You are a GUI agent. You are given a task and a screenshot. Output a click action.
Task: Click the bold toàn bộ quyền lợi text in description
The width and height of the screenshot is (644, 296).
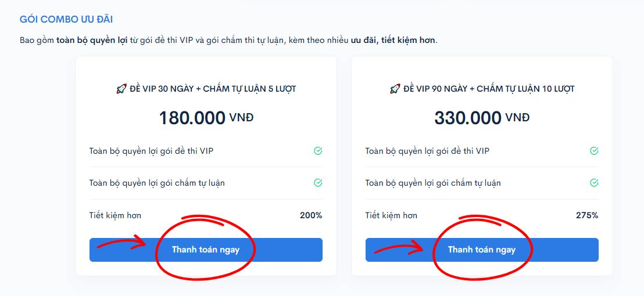92,41
